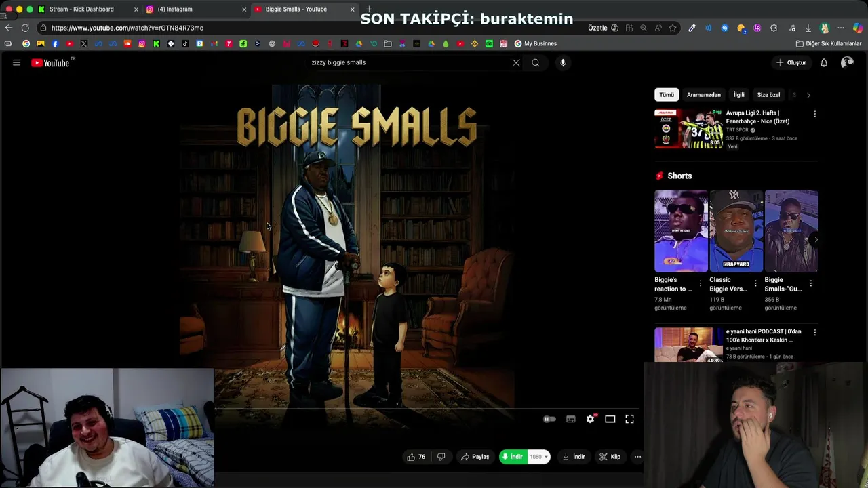Image resolution: width=868 pixels, height=488 pixels.
Task: Toggle the autoplay switch in the player
Action: tap(549, 419)
